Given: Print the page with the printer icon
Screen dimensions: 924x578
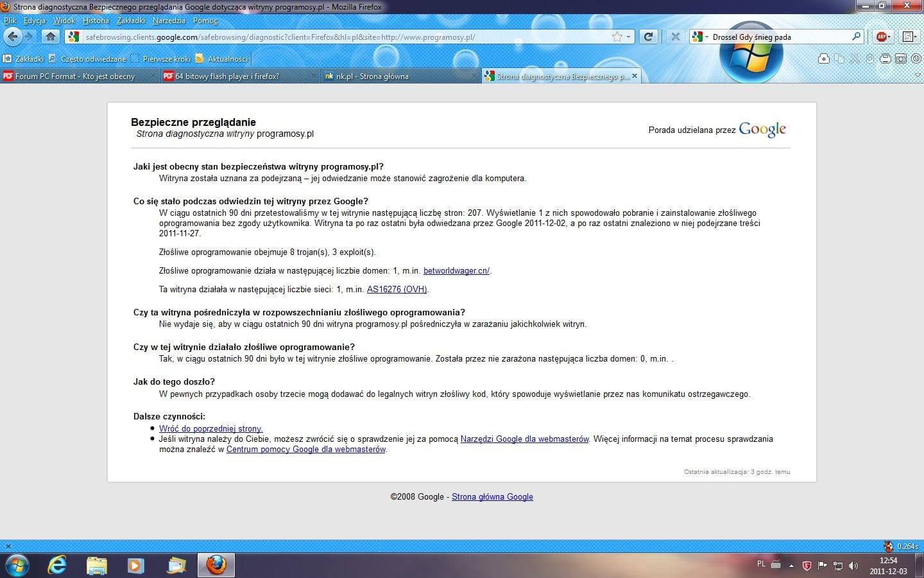Looking at the screenshot, I should pos(886,58).
